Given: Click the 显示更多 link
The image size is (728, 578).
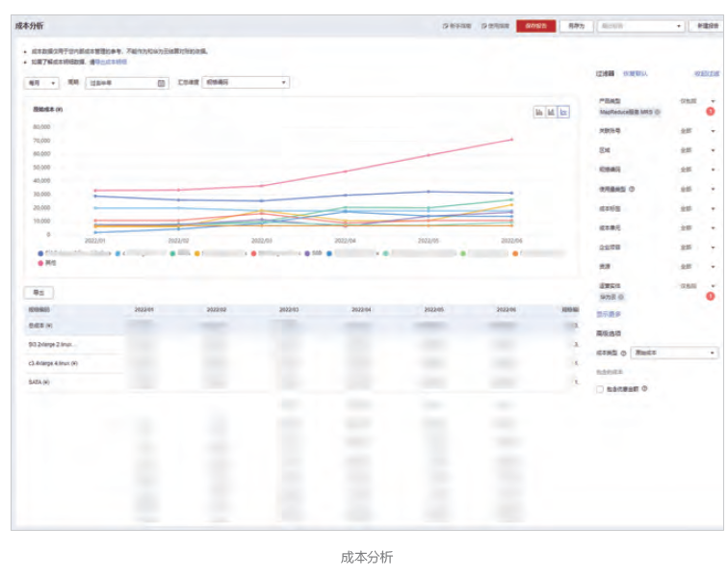Looking at the screenshot, I should [609, 315].
